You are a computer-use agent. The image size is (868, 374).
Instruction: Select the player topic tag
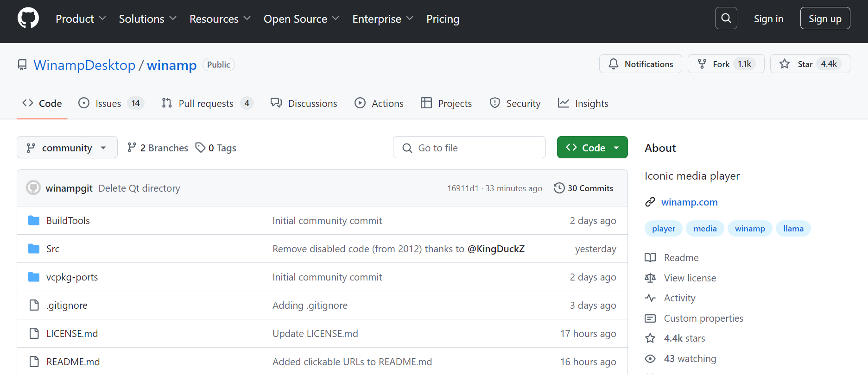tap(664, 229)
